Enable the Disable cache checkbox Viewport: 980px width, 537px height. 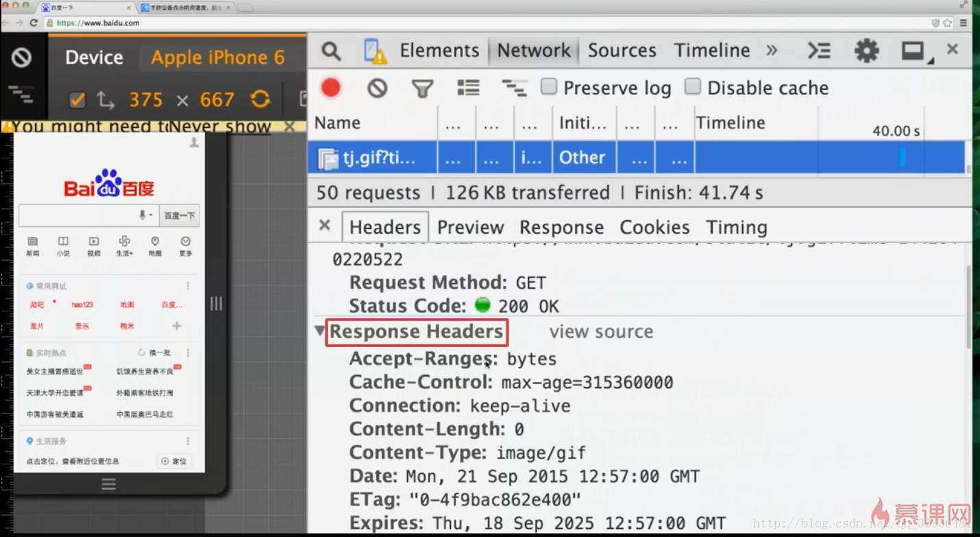click(x=692, y=86)
